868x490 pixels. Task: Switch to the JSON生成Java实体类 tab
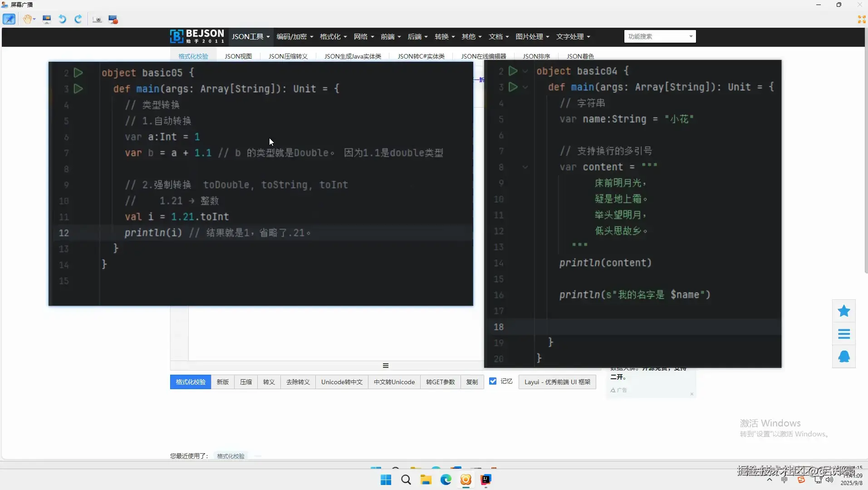click(353, 56)
